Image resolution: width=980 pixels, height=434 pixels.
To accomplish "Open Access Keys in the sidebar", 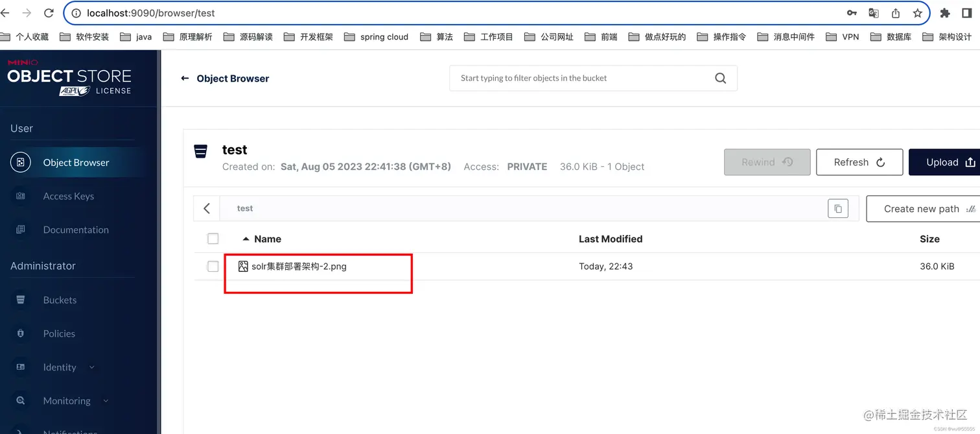I will coord(68,197).
